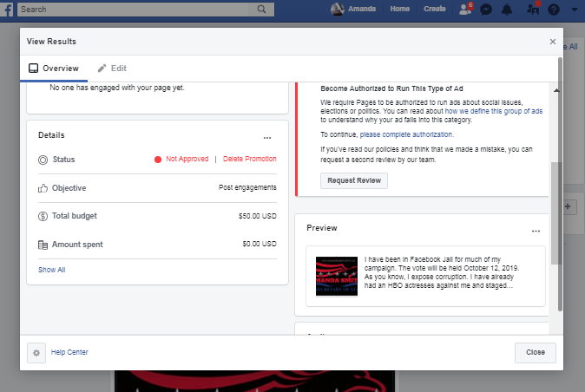Click 'Become Authorized to Run This Type of Ad' heading
Image resolution: width=585 pixels, height=392 pixels.
click(x=391, y=88)
